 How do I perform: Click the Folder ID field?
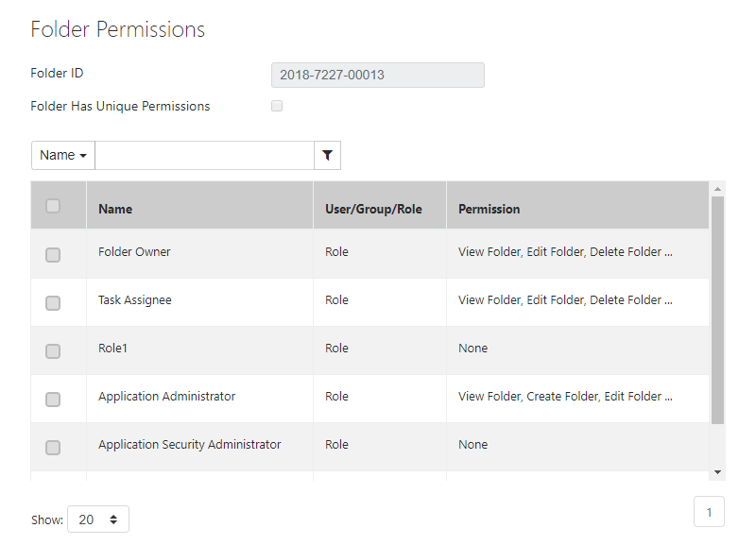[x=377, y=75]
